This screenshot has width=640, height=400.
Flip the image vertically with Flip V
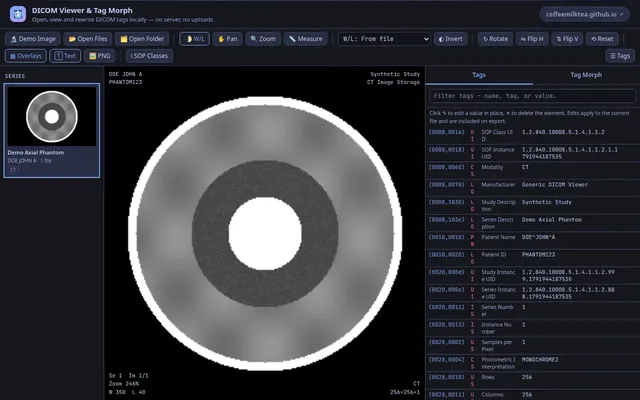567,39
